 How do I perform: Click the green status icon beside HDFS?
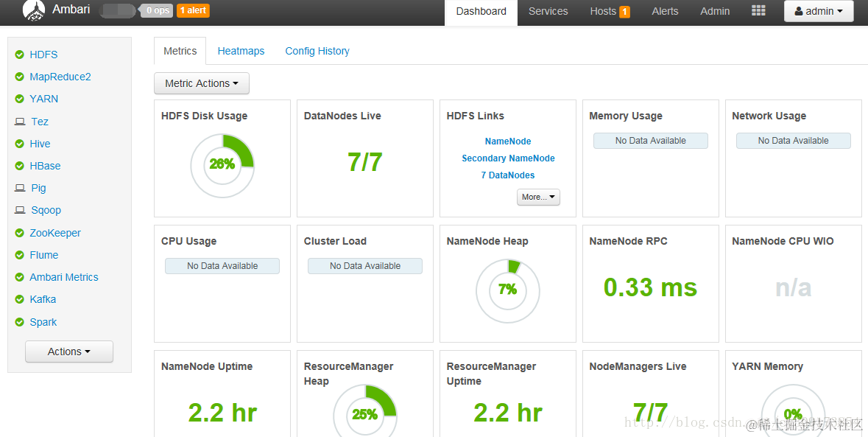click(x=19, y=55)
